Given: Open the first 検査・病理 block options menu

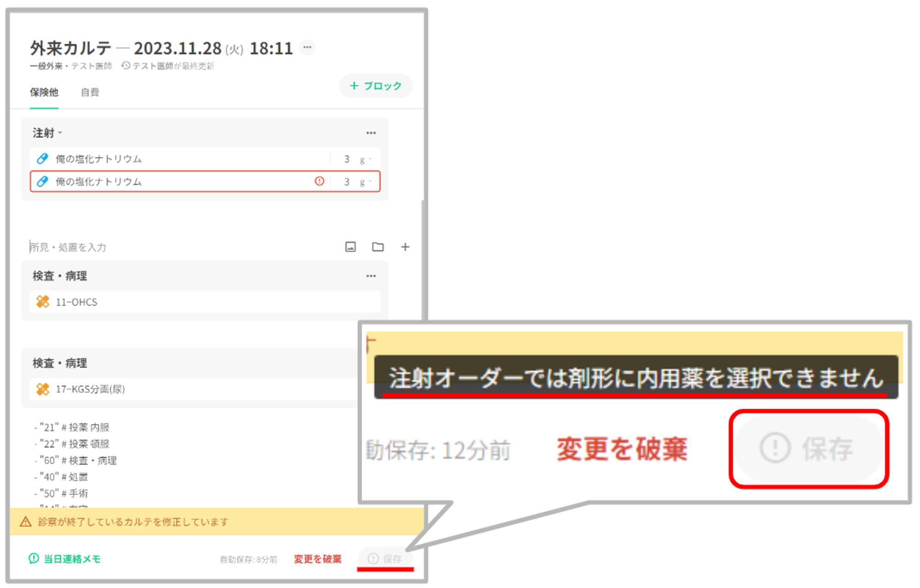Looking at the screenshot, I should click(371, 276).
